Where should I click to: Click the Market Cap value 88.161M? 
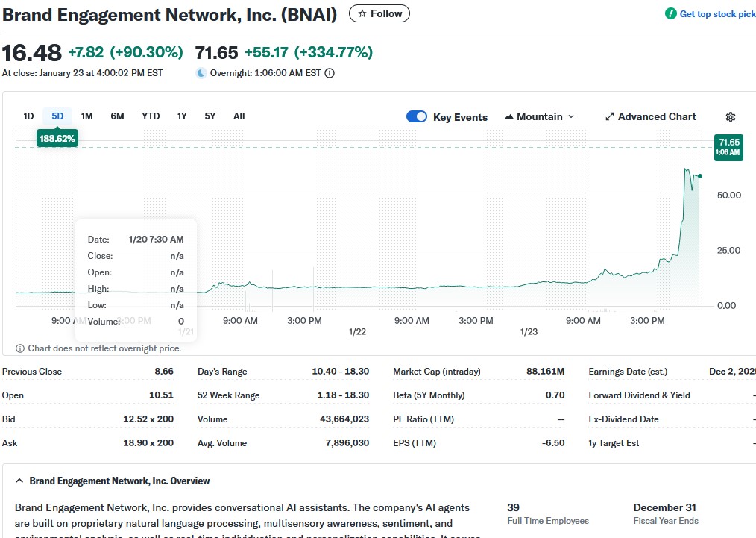click(x=545, y=372)
